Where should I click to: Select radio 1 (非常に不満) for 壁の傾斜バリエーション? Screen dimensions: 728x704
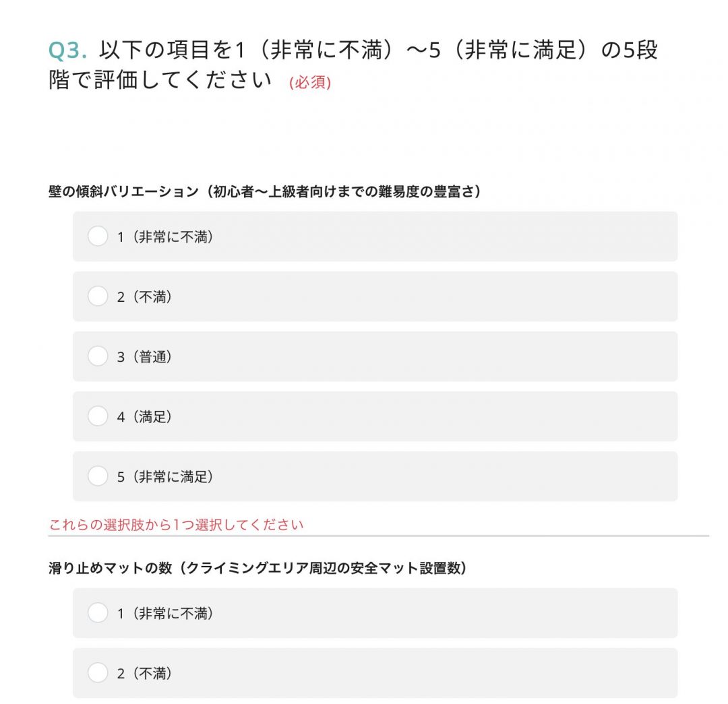click(98, 236)
